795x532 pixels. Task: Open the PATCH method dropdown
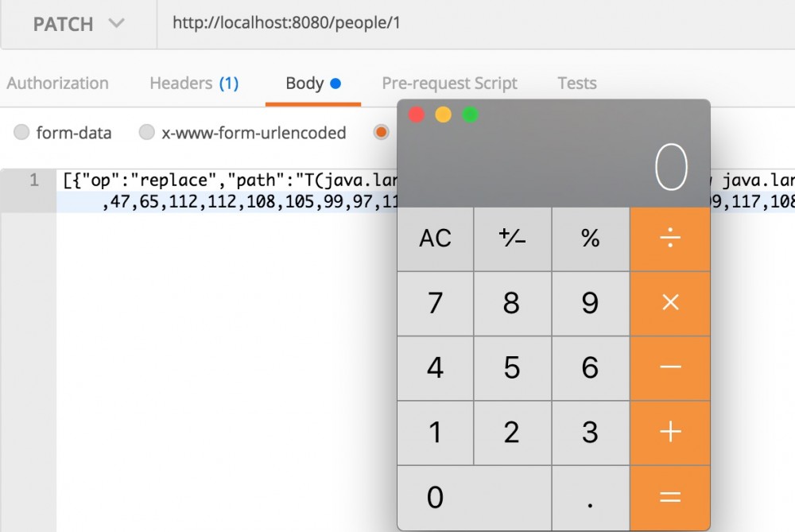click(78, 24)
